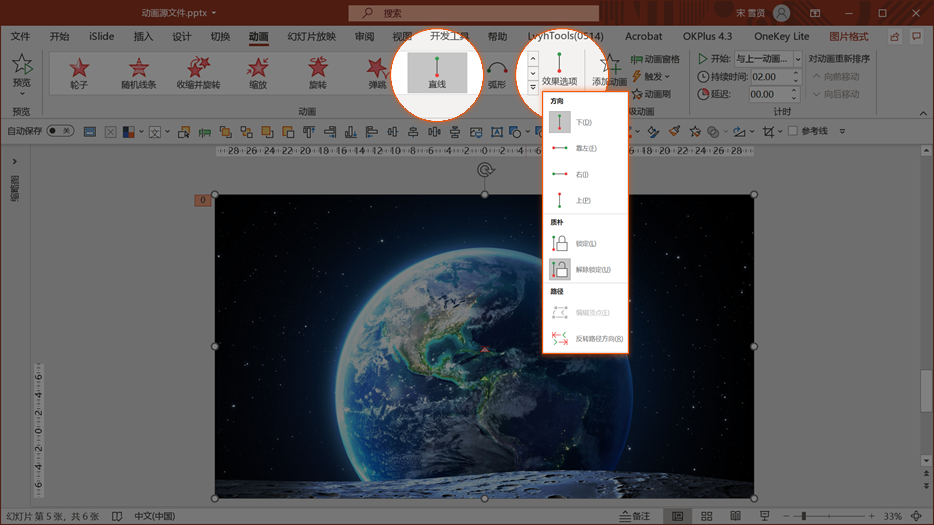Open the OneKey Lite ribbon tab
Viewport: 934px width, 525px height.
tap(782, 36)
